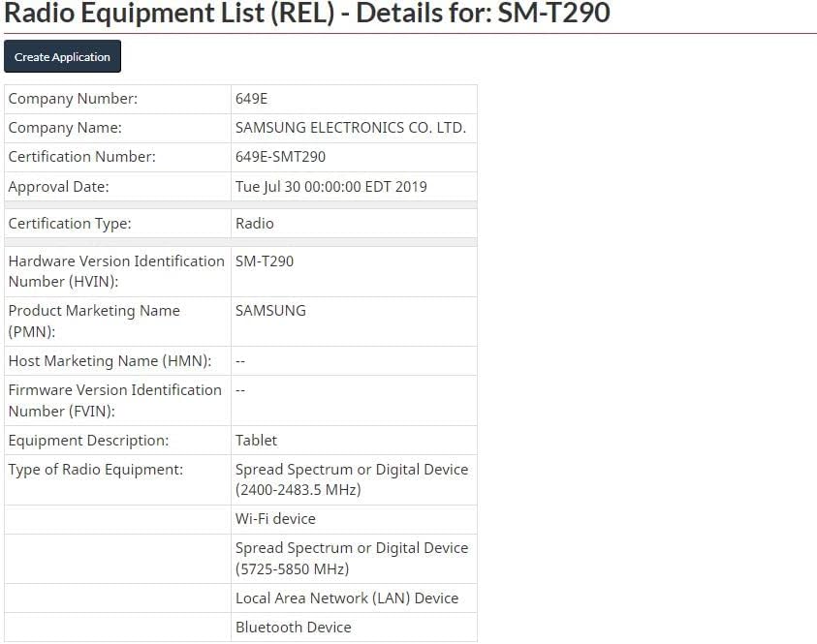Select the certification type value "Radio"
Viewport: 817px width, 644px height.
[x=254, y=224]
